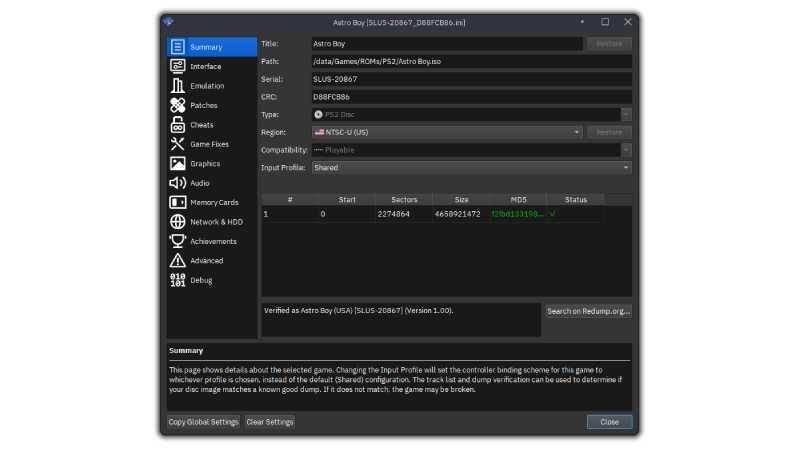Image resolution: width=800 pixels, height=450 pixels.
Task: Click the Serial field SLUS-20867
Action: (x=471, y=79)
